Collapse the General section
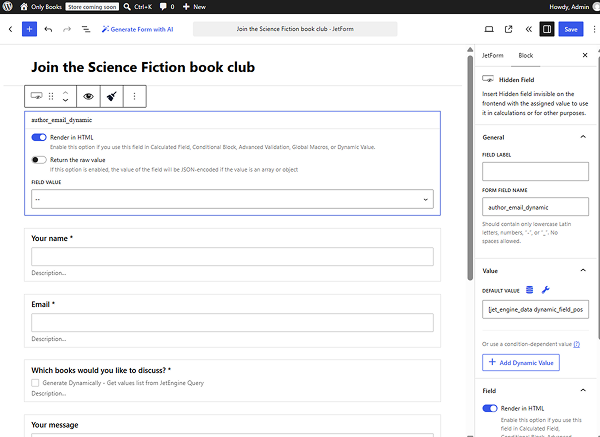The width and height of the screenshot is (600, 437). (583, 137)
